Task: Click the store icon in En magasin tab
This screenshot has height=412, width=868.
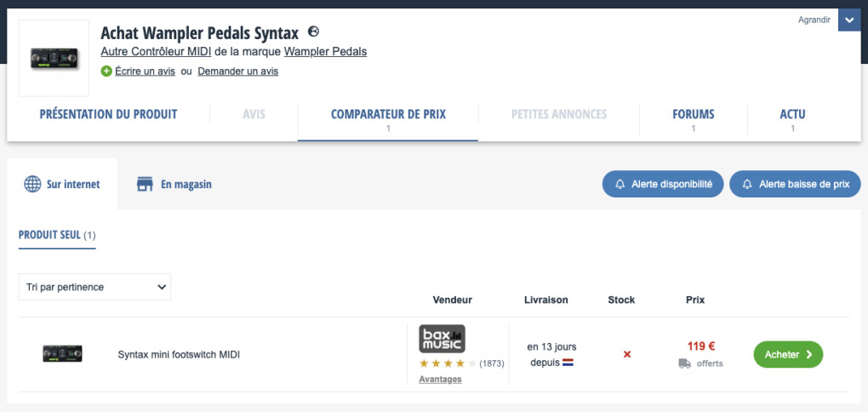Action: point(145,185)
